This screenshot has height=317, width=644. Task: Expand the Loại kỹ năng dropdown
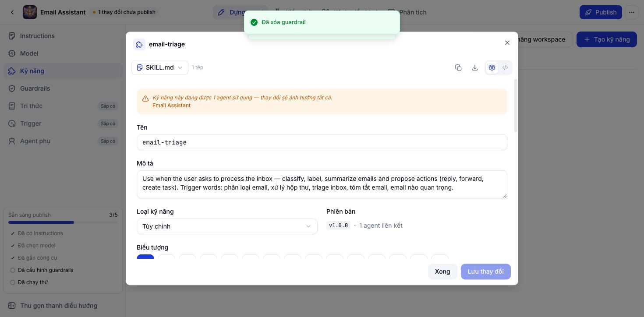point(227,226)
